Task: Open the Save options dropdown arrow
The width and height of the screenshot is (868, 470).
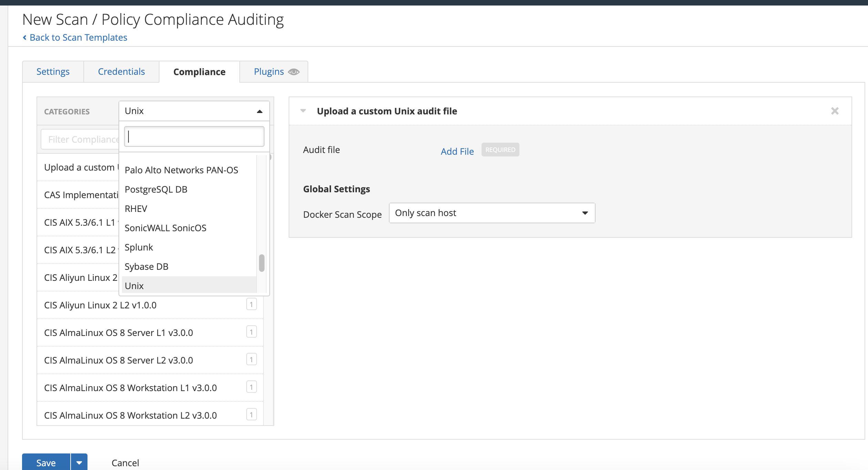Action: 79,462
